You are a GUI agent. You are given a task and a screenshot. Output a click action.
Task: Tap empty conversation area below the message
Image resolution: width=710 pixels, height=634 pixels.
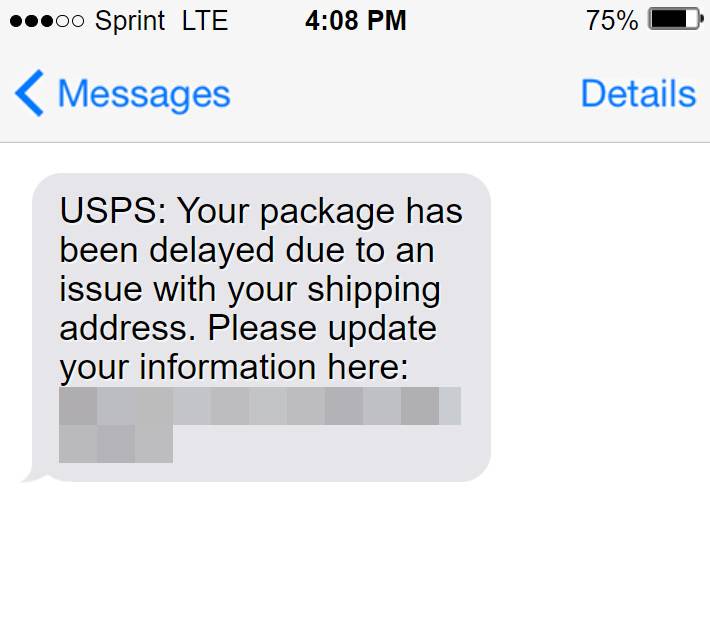coord(355,560)
